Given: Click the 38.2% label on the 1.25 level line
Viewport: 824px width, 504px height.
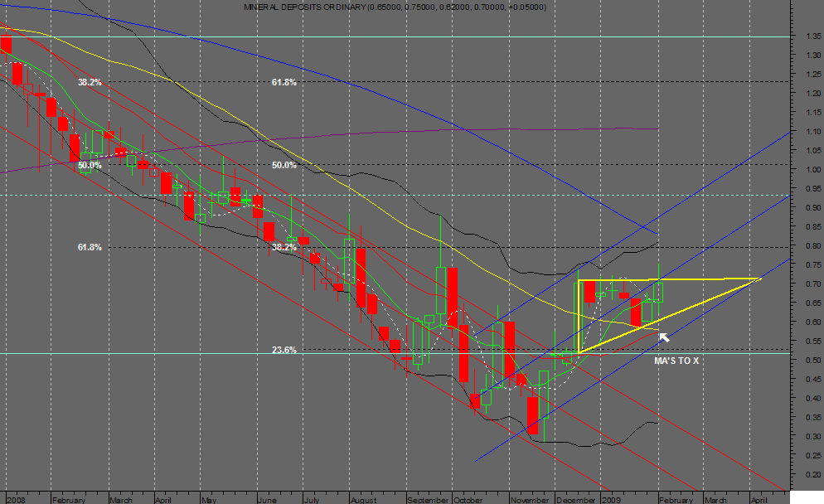Looking at the screenshot, I should (x=90, y=82).
